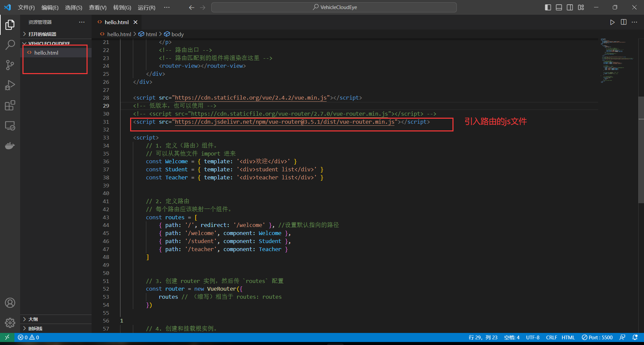Screen dimensions: 644x345
Task: Change language mode via HTML
Action: pyautogui.click(x=568, y=337)
